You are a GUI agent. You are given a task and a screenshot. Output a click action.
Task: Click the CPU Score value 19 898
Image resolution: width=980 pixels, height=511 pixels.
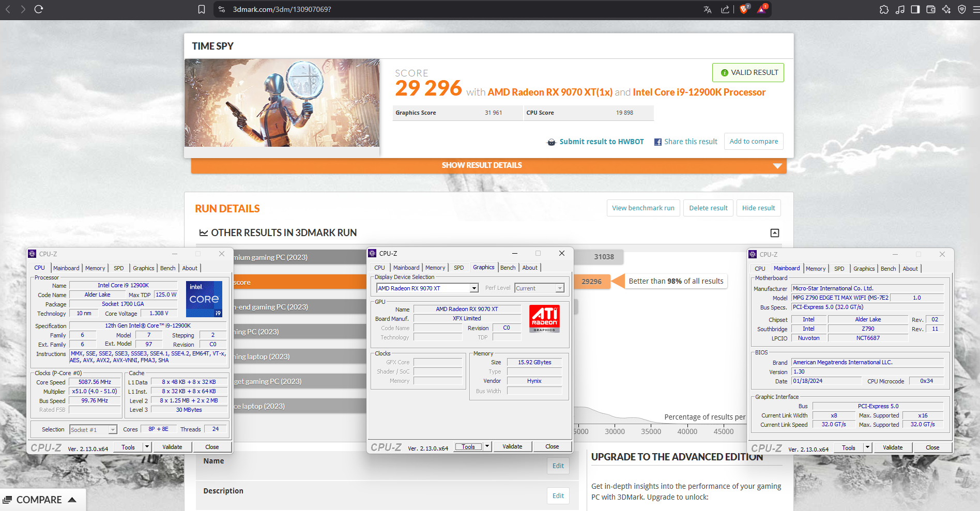click(624, 113)
